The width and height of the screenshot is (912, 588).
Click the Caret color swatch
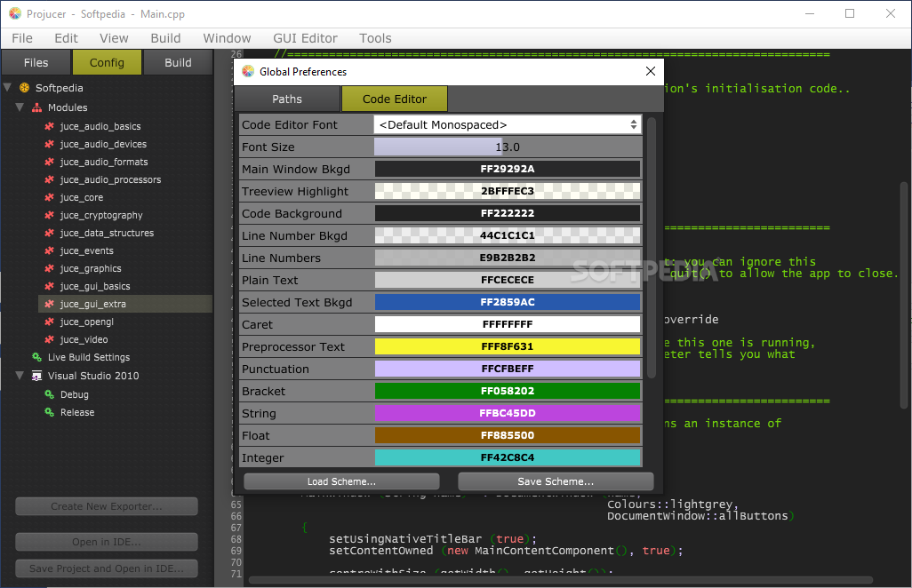pyautogui.click(x=508, y=324)
